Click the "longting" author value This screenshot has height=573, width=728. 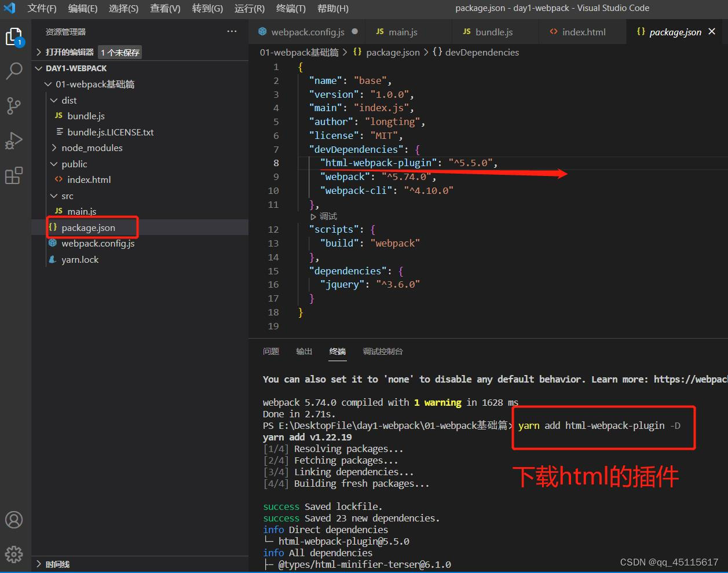pyautogui.click(x=392, y=122)
